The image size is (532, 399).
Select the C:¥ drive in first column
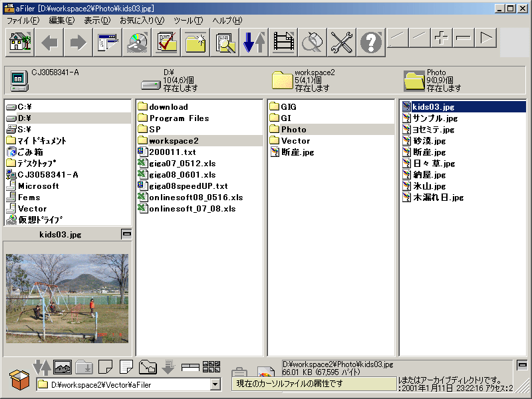point(68,107)
